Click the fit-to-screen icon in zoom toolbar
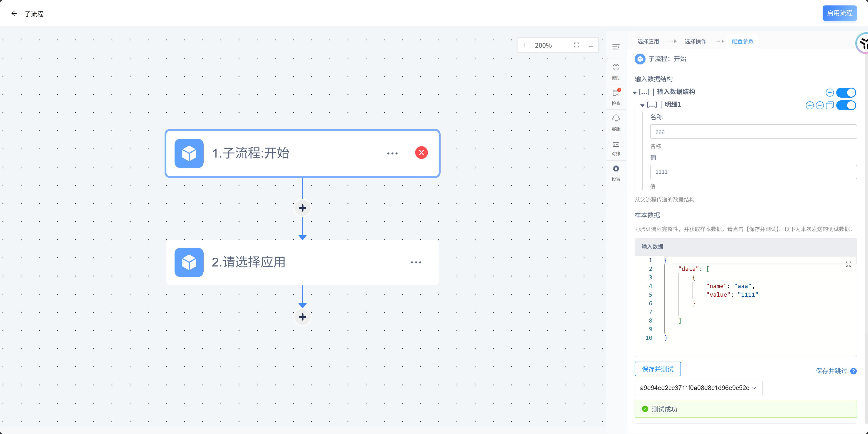The width and height of the screenshot is (868, 434). [x=576, y=45]
